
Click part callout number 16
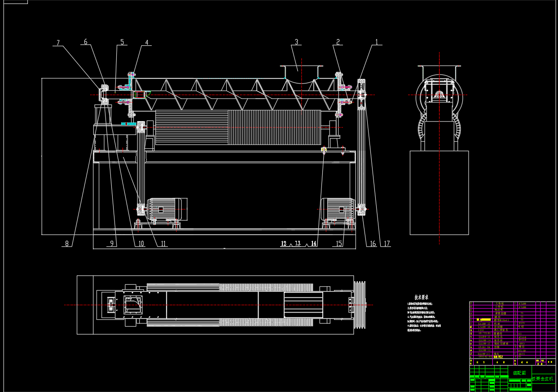tap(372, 244)
